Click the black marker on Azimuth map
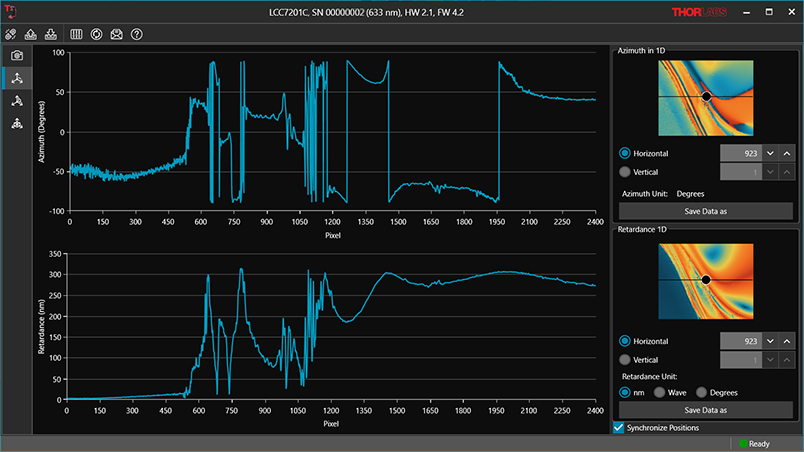The height and width of the screenshot is (452, 804). [x=706, y=96]
